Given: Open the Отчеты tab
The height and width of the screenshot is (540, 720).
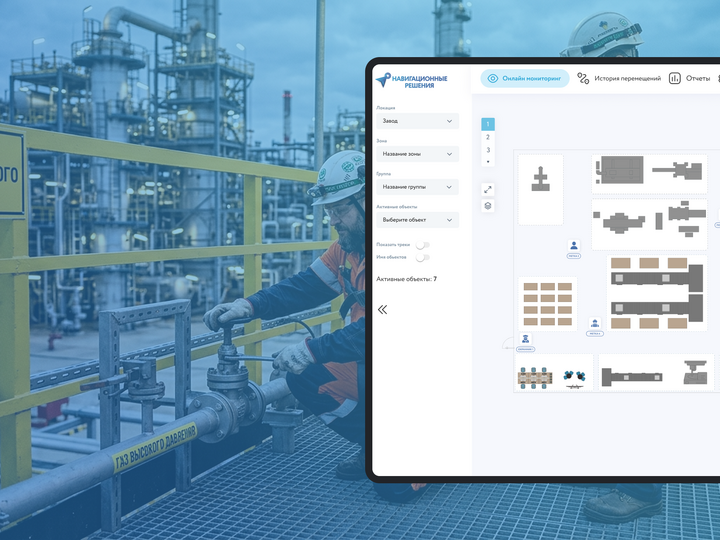Looking at the screenshot, I should (697, 78).
